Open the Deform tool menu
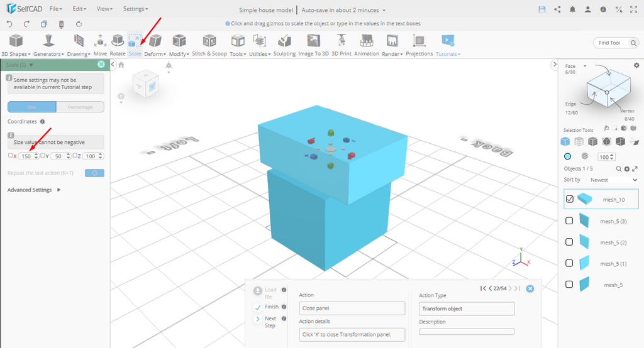The width and height of the screenshot is (644, 348). point(155,45)
